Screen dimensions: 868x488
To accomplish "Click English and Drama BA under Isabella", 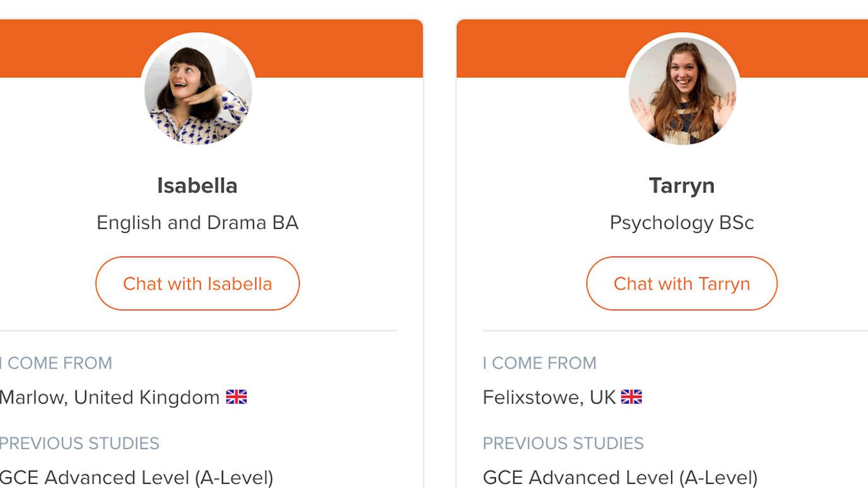I will coord(197,222).
